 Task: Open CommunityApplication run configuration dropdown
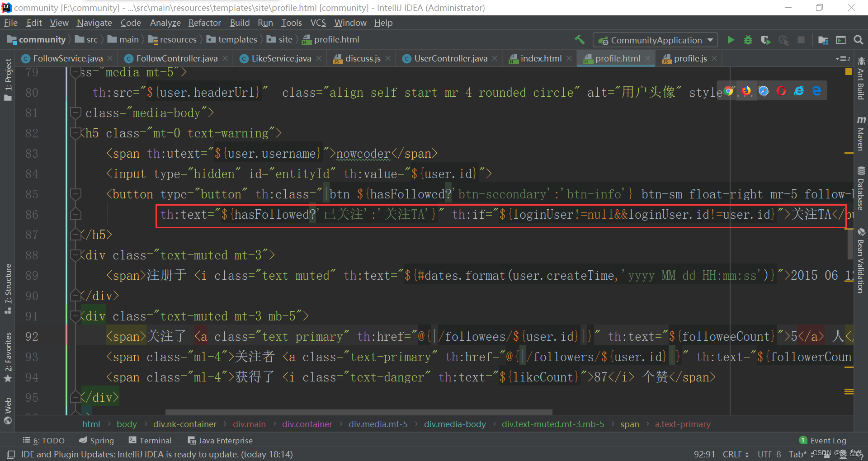point(656,40)
